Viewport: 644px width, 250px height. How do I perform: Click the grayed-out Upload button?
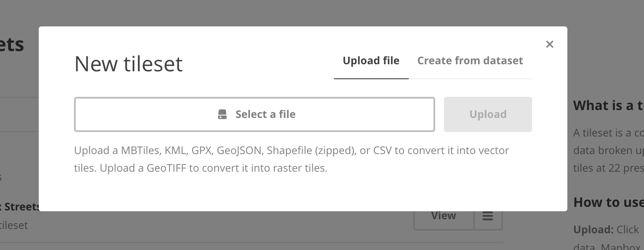(x=488, y=114)
